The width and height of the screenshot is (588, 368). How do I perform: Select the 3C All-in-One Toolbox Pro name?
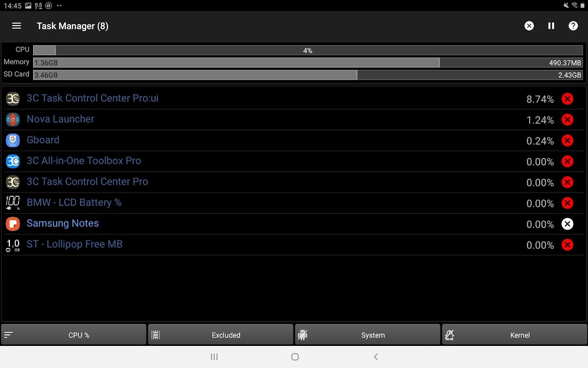[x=84, y=161]
